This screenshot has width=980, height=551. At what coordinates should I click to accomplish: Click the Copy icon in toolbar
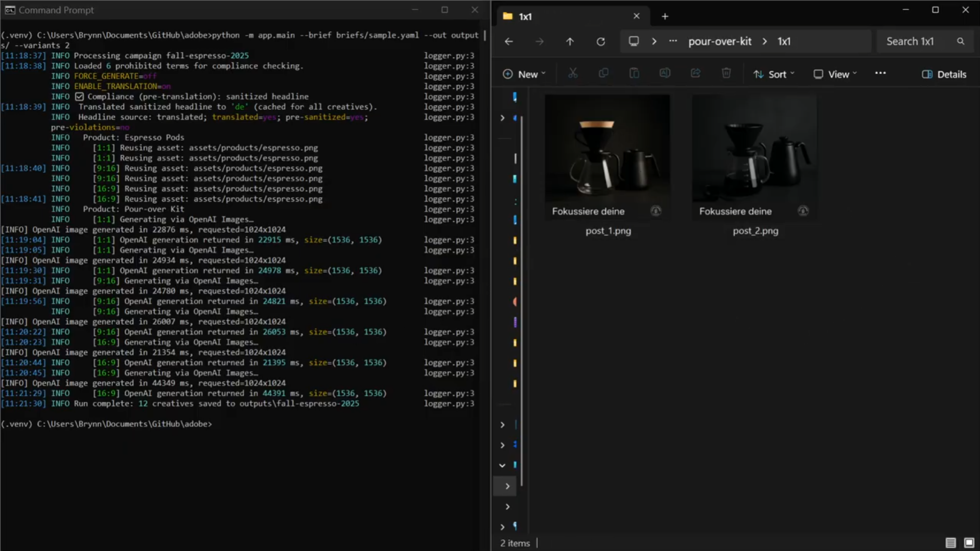603,74
